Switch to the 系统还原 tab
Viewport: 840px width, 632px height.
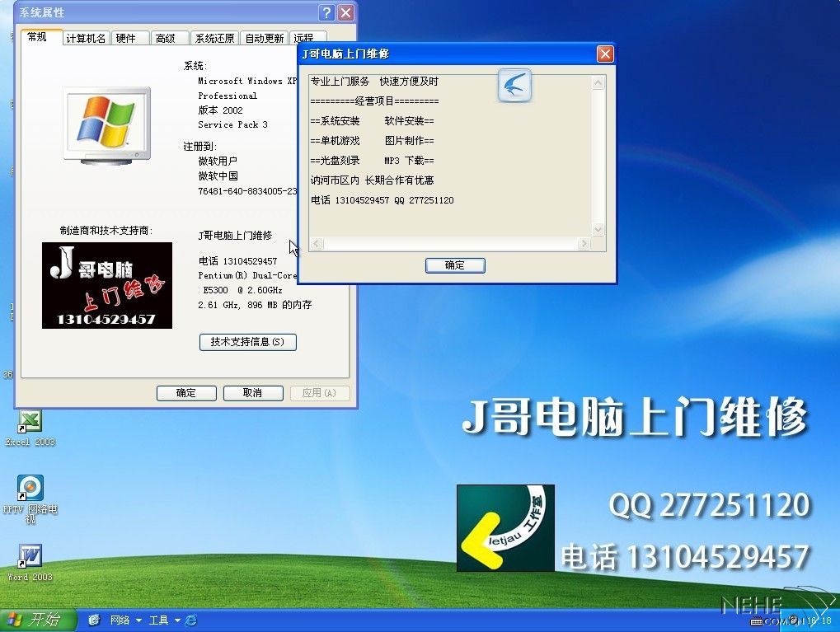tap(214, 38)
